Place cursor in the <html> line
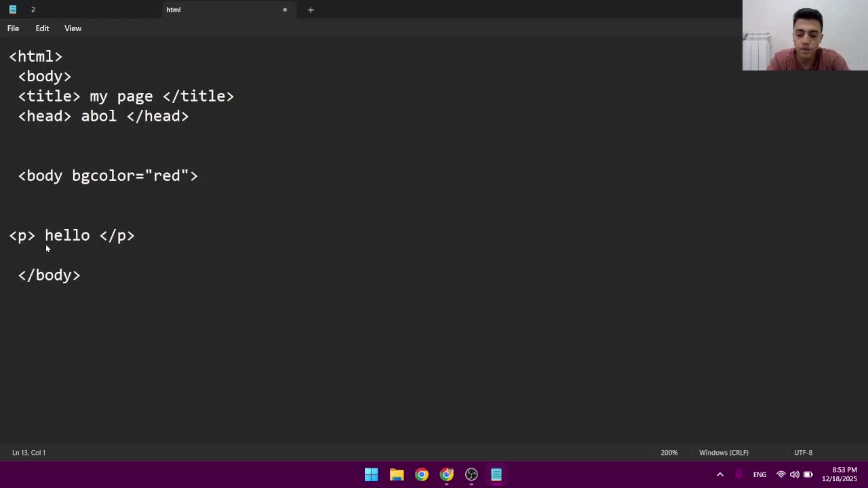Image resolution: width=868 pixels, height=488 pixels. (36, 56)
